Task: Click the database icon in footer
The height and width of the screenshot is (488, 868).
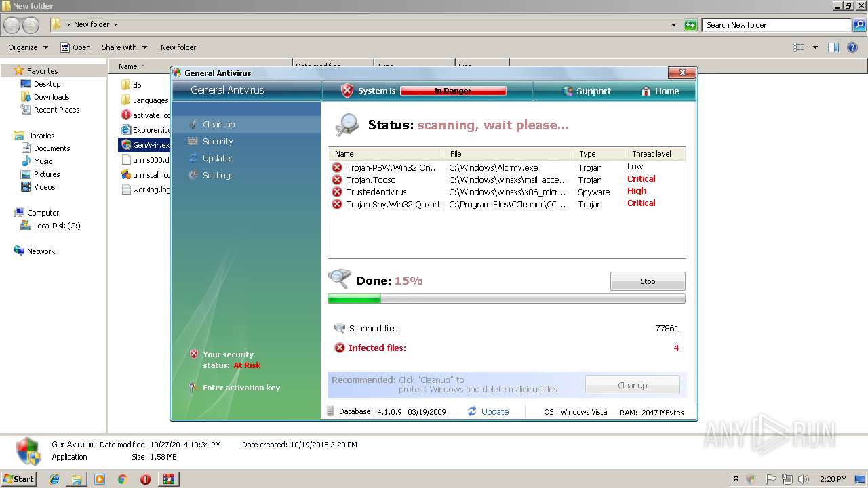Action: [x=331, y=411]
